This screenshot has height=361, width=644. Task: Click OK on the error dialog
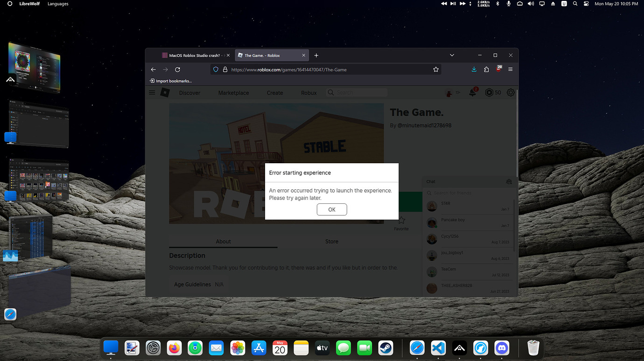331,209
